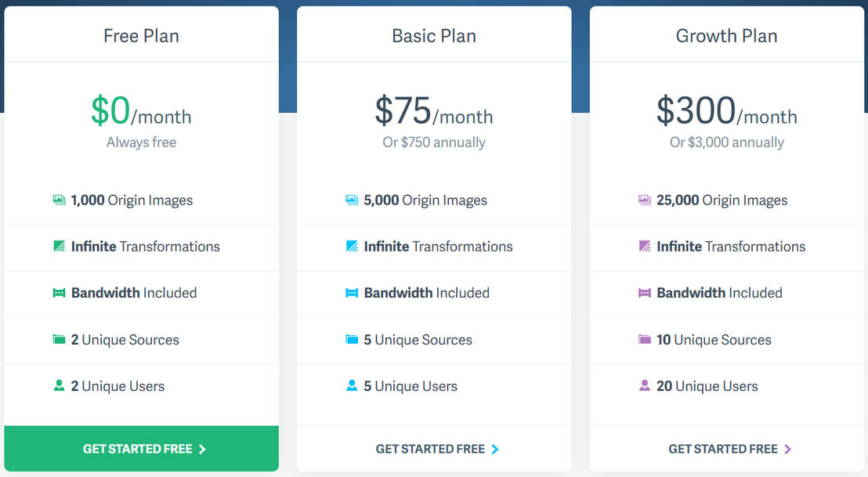
Task: Click the 25,000 Origin Images feature row
Action: click(722, 200)
